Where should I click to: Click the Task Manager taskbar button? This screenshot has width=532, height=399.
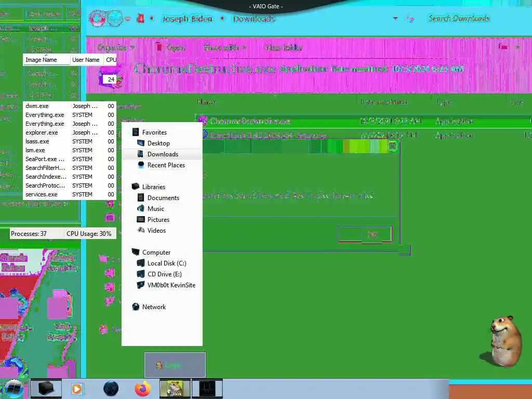[x=207, y=389]
